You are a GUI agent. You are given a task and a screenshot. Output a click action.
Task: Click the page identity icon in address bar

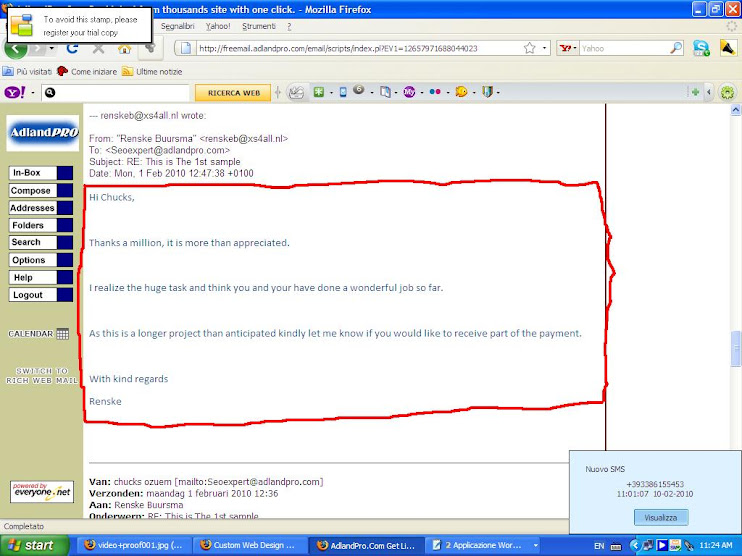tap(186, 48)
